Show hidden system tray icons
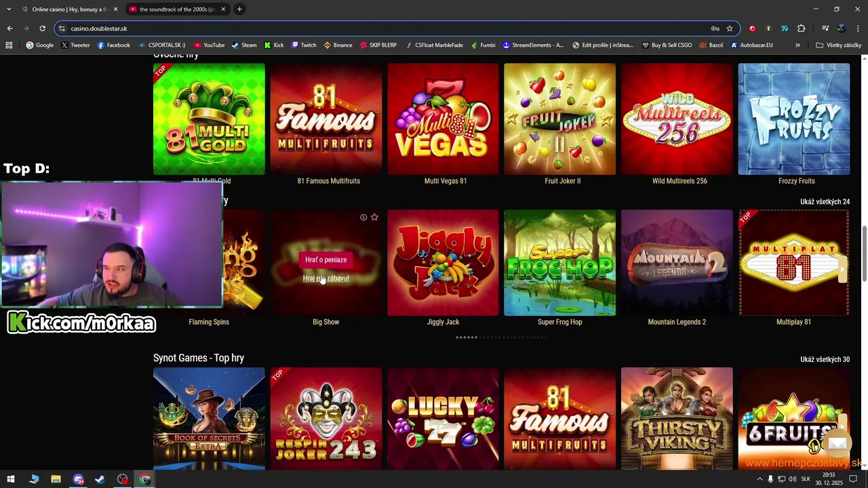 pyautogui.click(x=759, y=479)
